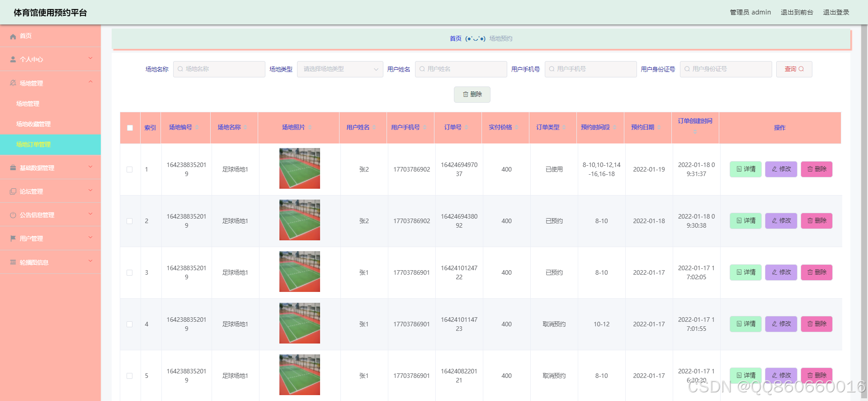
Task: Click the flag icon for 用户管理
Action: 13,239
